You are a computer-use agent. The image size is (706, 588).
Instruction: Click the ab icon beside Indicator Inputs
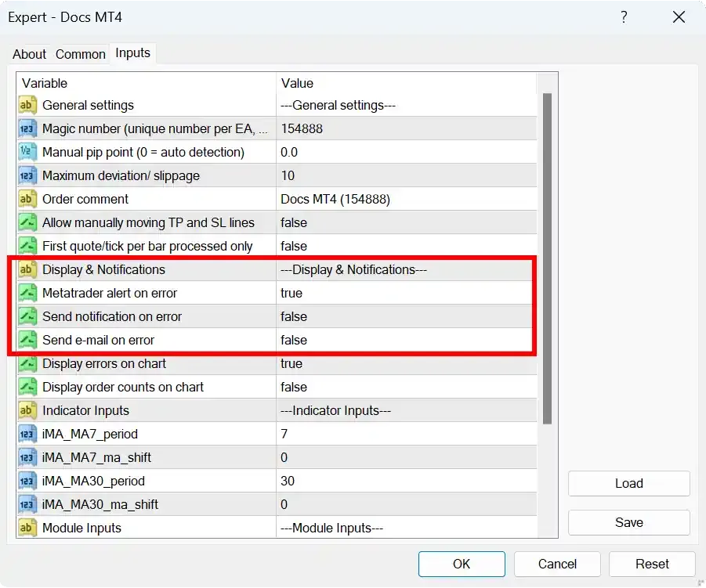click(27, 410)
